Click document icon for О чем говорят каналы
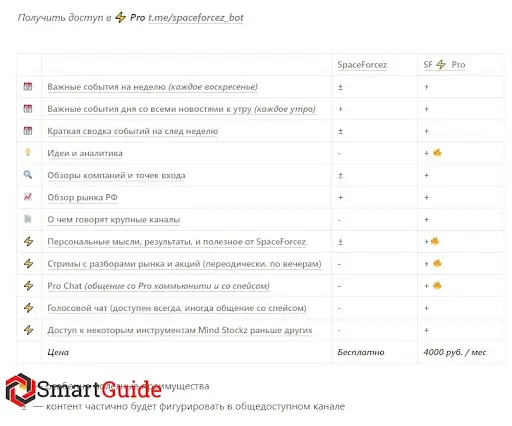Screen dimensions: 512x426 click(28, 219)
